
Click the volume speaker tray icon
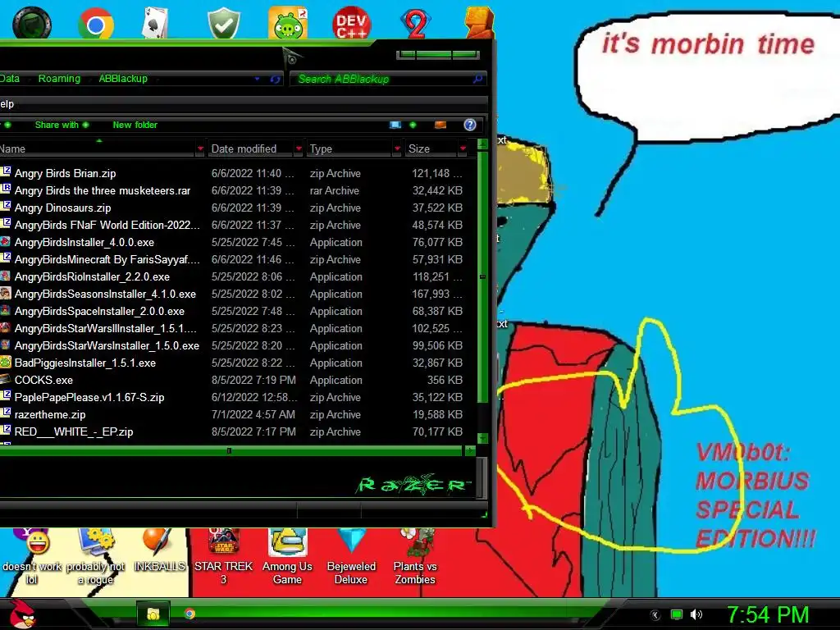click(x=696, y=614)
